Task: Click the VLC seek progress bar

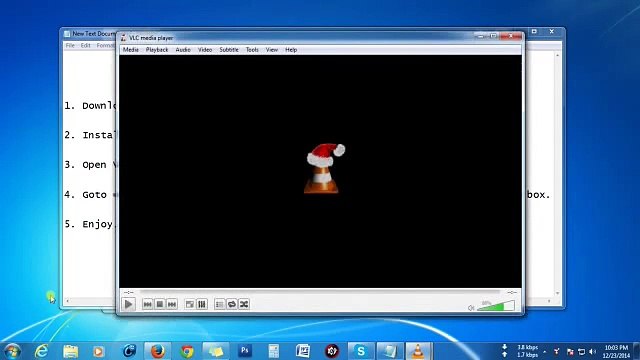Action: tap(320, 292)
